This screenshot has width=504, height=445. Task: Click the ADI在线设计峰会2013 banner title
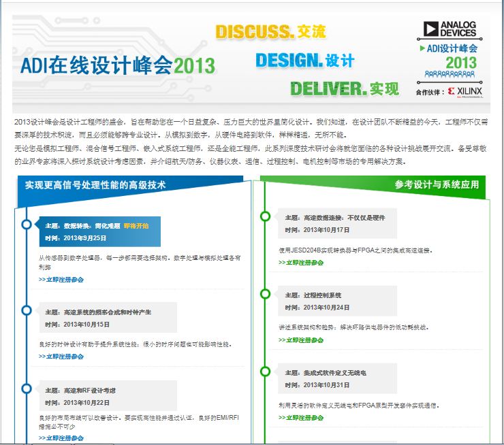tap(117, 66)
